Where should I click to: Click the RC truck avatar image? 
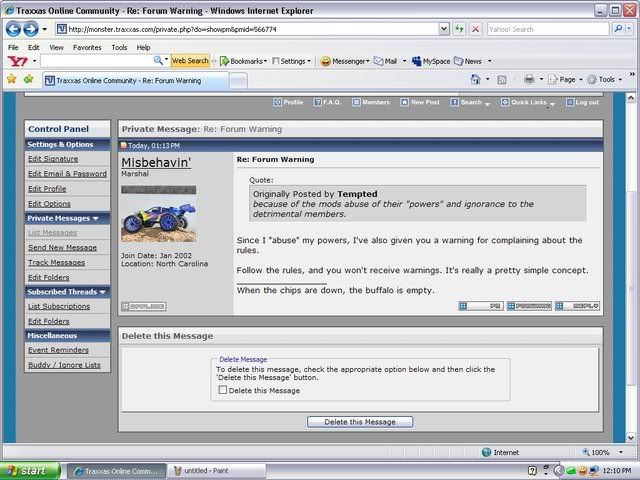[158, 219]
